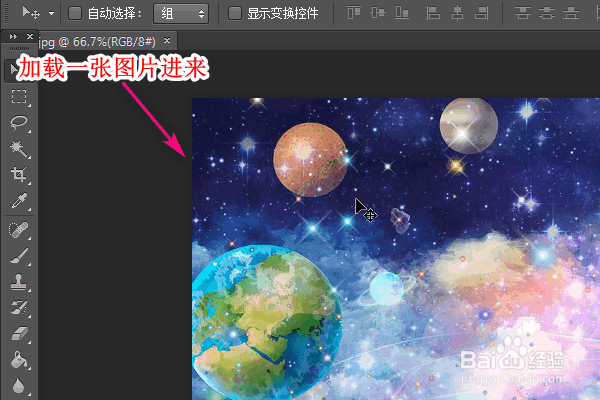Click the tools panel grip handle
Screen dimensions: 600x400
click(x=19, y=48)
